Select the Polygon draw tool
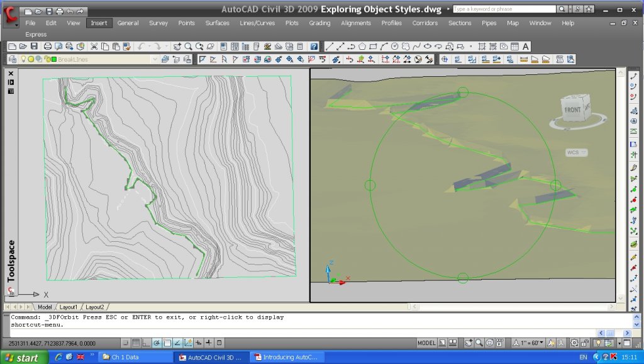 [363, 47]
